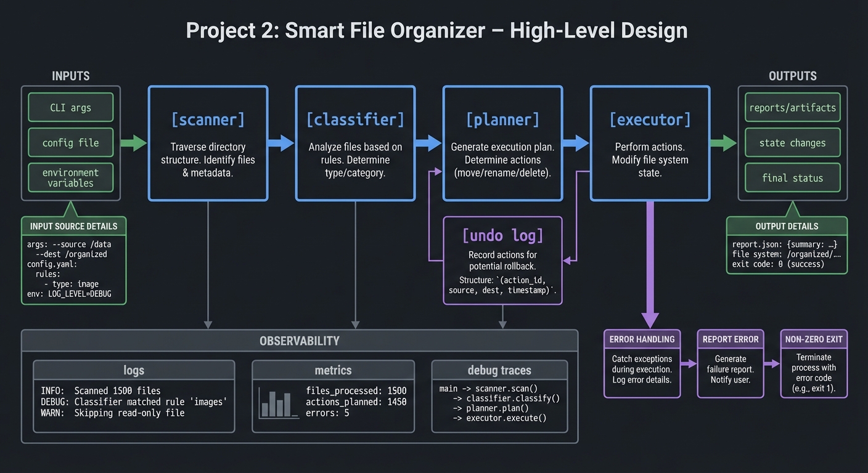
Task: Select the classifier module block
Action: [x=355, y=143]
